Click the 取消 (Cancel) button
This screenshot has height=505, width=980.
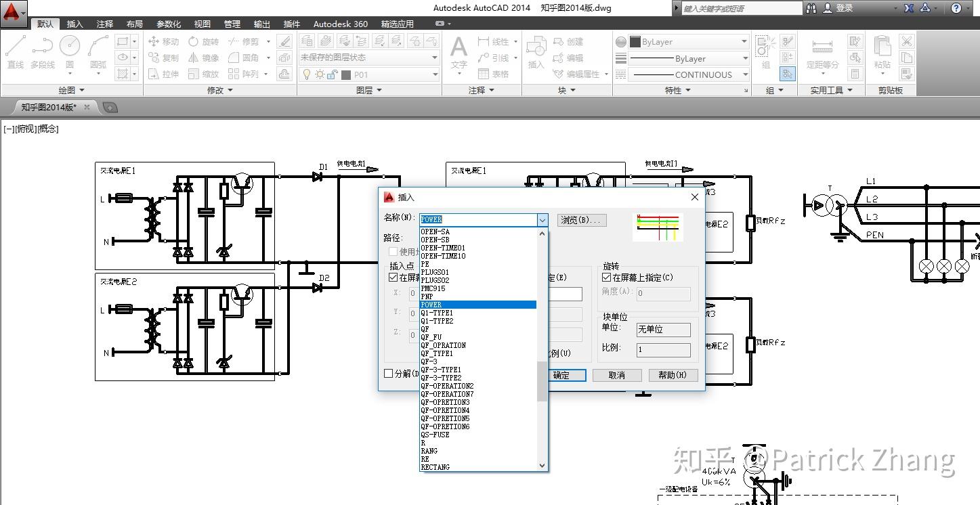coord(617,375)
